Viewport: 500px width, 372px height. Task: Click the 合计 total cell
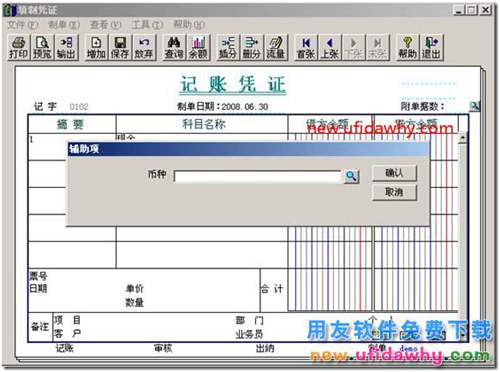(272, 289)
